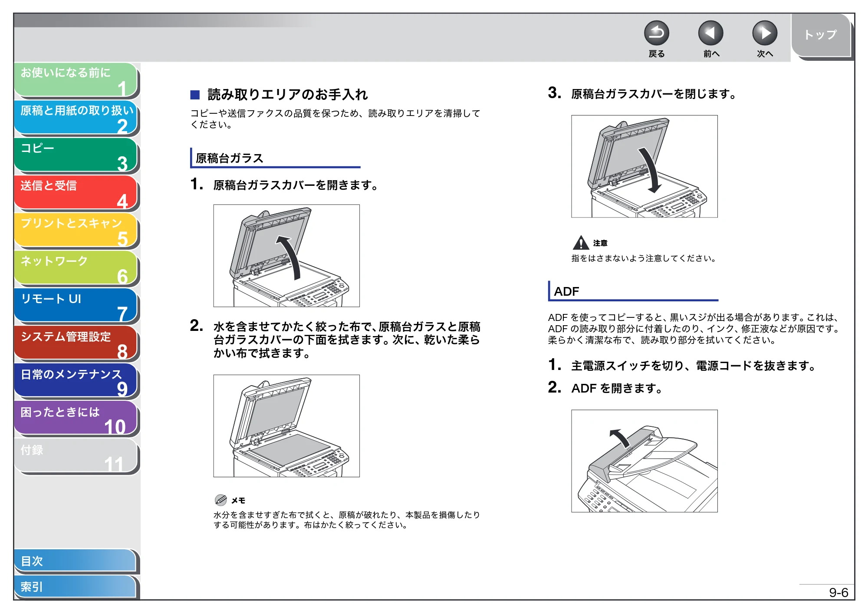Open chapter 10 困ったときには
The image size is (868, 614).
76,419
